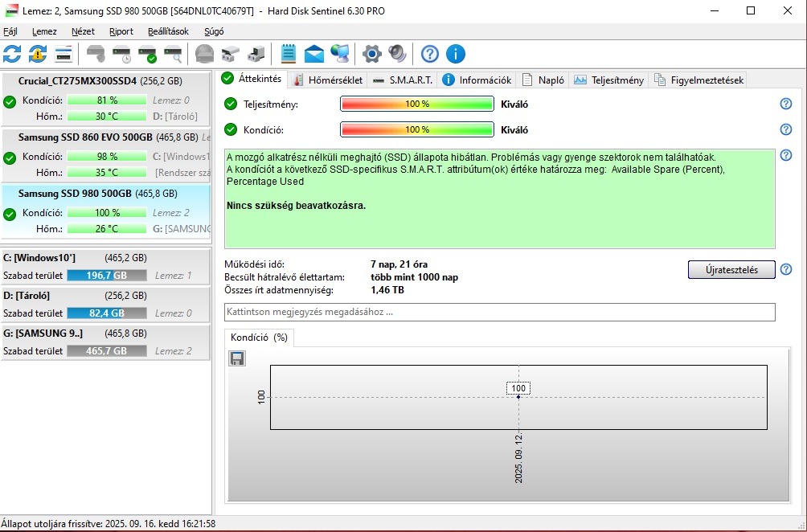
Task: Click the disk with clock toolbar icon
Action: (121, 54)
